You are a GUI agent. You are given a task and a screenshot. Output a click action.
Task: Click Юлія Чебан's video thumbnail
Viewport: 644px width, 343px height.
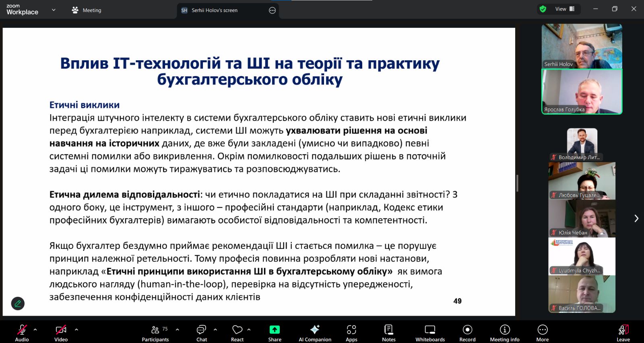(x=582, y=218)
